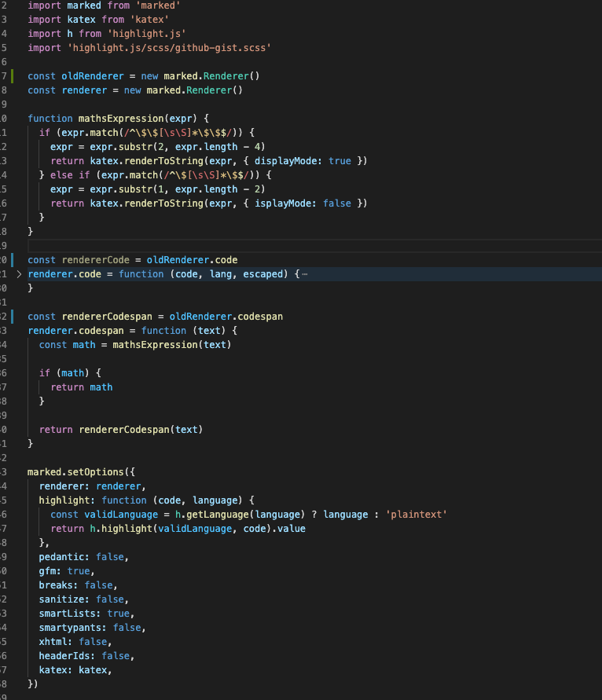Viewport: 602px width, 700px height.
Task: Place cursor in 'highlight.js' import string
Action: coord(146,34)
